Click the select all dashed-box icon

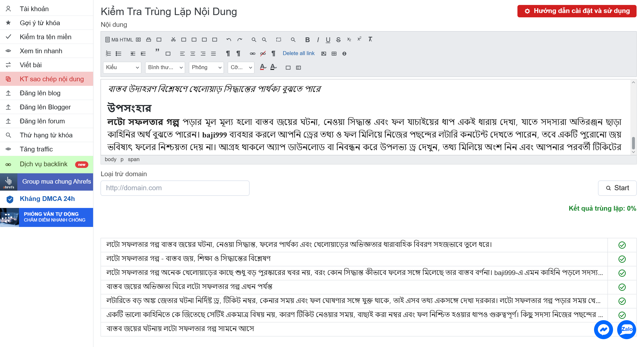[278, 39]
